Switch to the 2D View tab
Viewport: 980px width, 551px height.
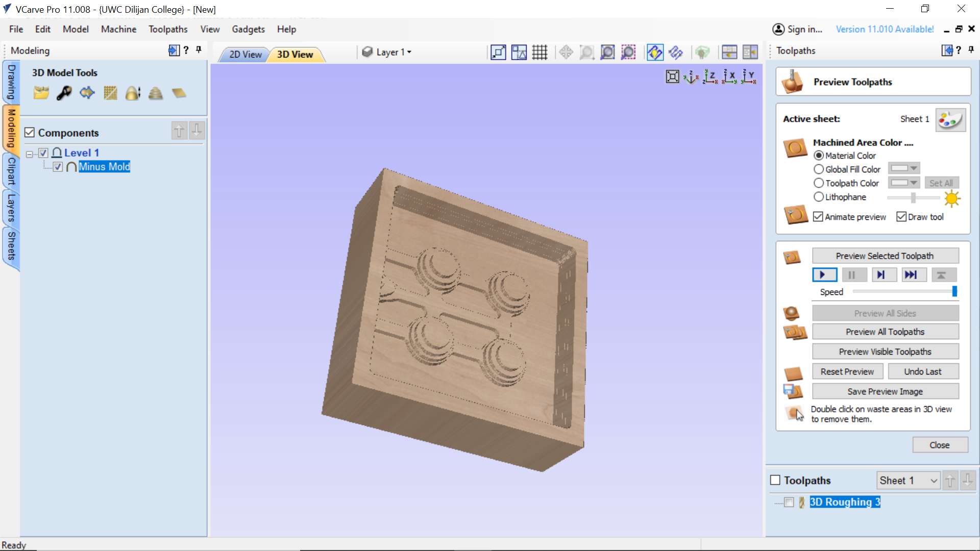click(x=245, y=54)
